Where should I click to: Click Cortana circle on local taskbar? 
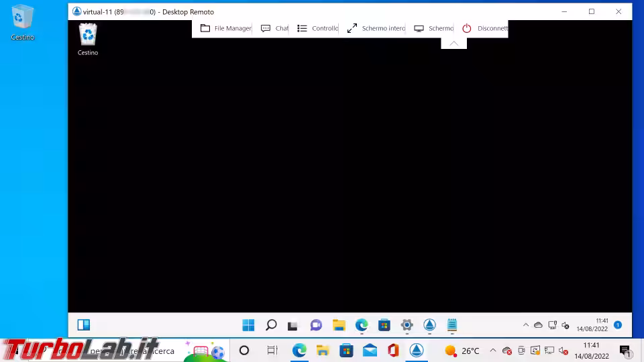coord(244,351)
